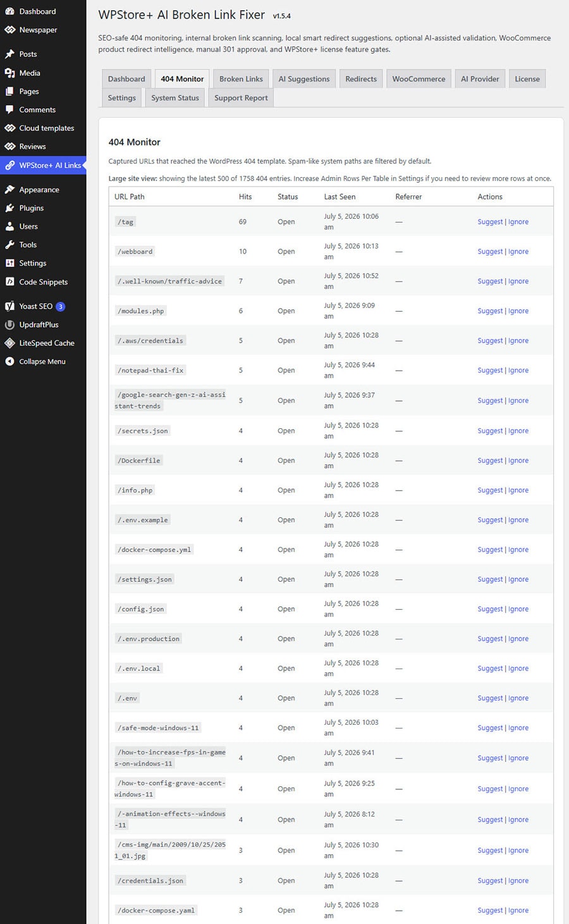
Task: Click the hits value 69 for /tag
Action: click(243, 222)
